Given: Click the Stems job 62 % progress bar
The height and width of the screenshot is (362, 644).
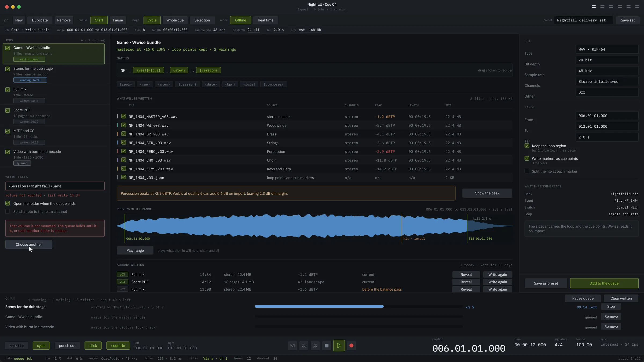Looking at the screenshot, I should 359,306.
